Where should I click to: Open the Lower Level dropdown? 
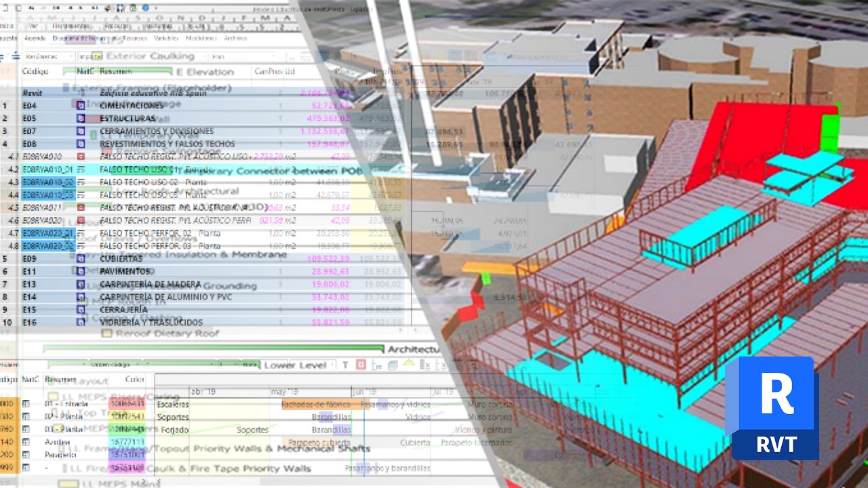coord(298,365)
